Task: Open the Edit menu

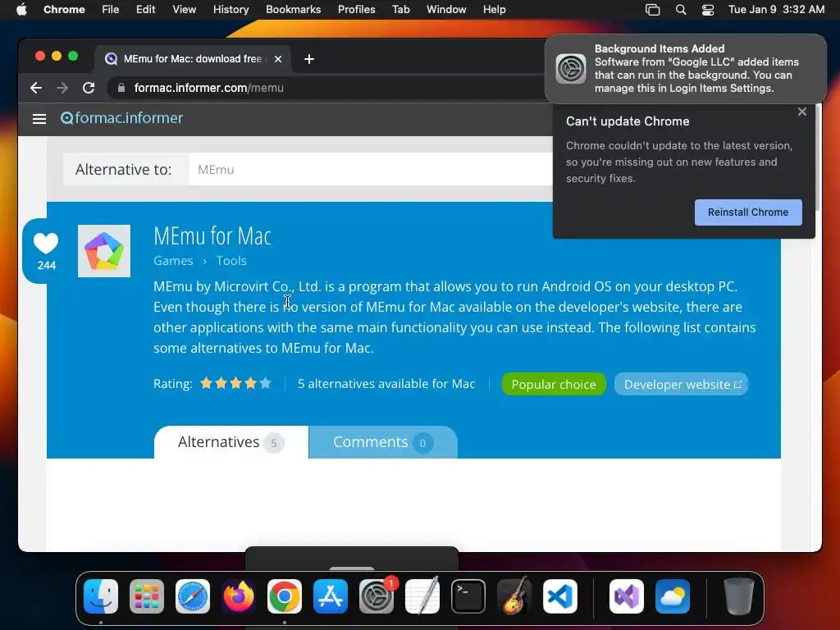Action: point(146,10)
